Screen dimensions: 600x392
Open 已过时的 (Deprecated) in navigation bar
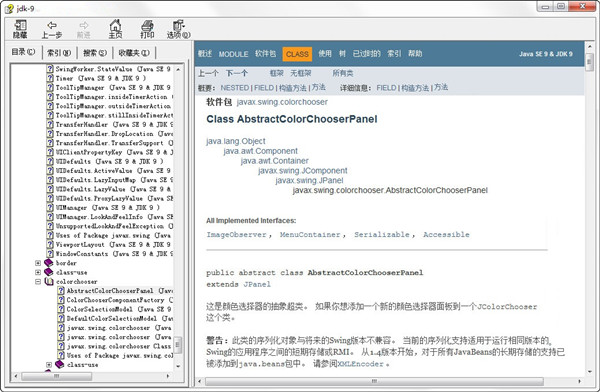(x=367, y=54)
